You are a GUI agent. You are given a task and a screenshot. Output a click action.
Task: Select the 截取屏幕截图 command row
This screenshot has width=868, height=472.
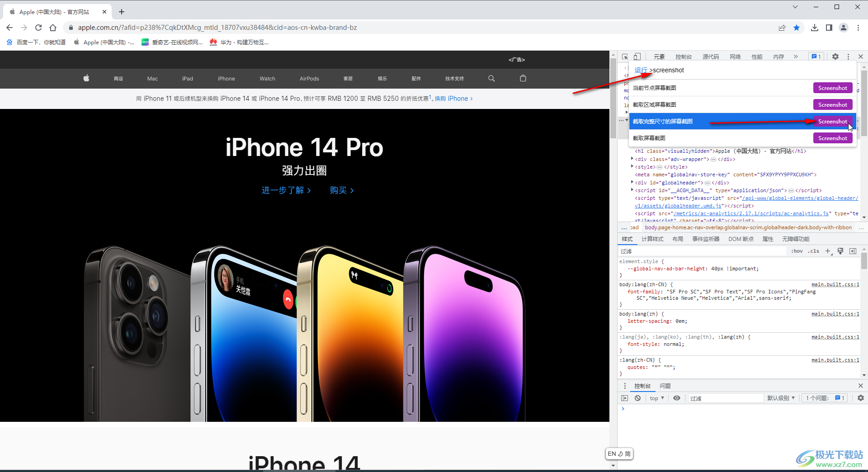pyautogui.click(x=742, y=138)
